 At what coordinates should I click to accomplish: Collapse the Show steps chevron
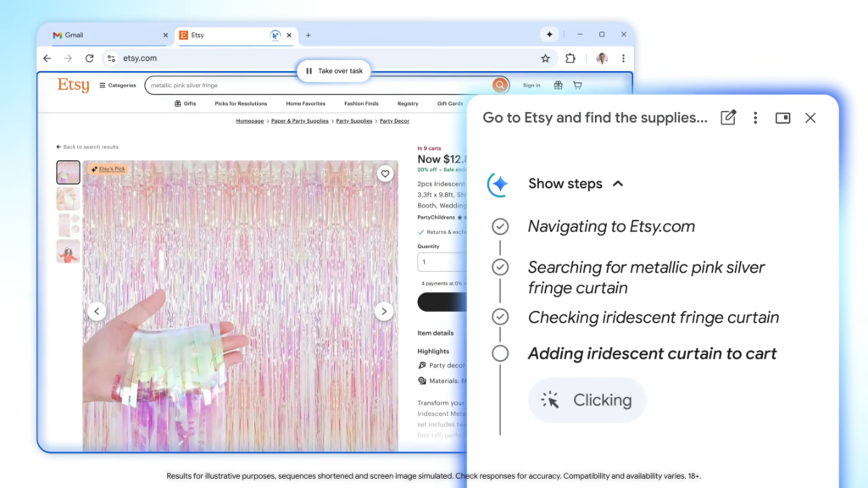(x=618, y=184)
